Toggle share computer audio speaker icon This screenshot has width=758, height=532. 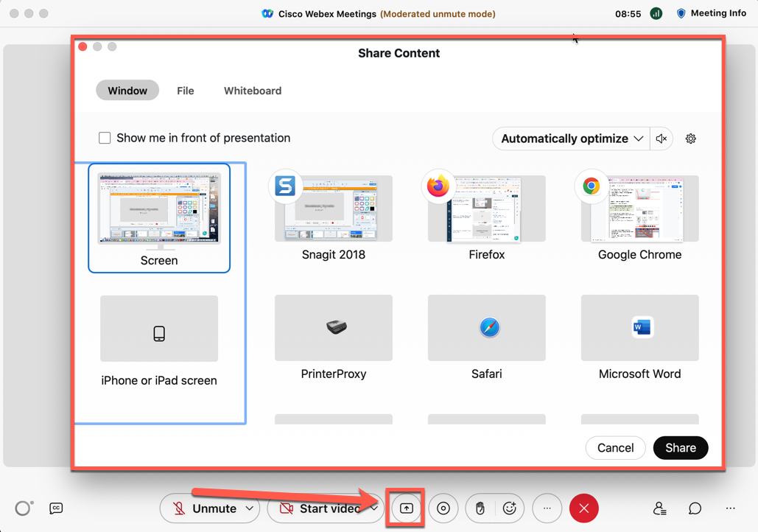click(662, 139)
